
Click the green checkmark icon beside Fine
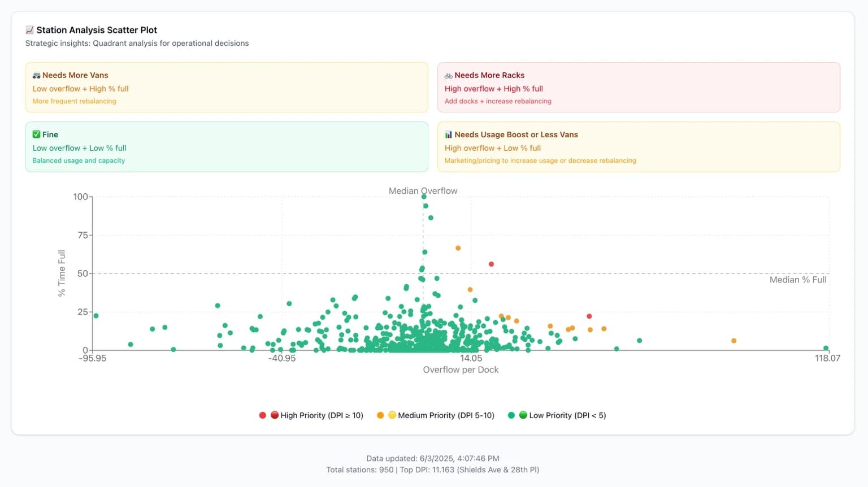coord(36,134)
